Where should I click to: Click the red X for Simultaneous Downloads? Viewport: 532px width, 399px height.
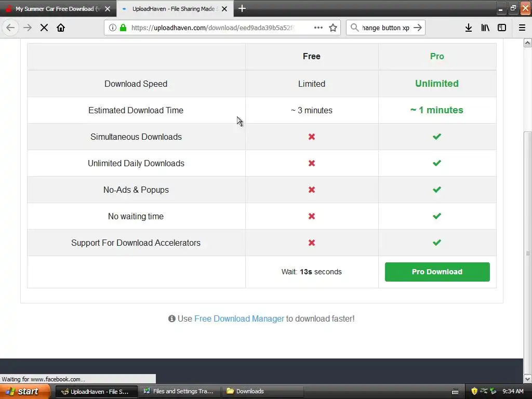click(312, 137)
